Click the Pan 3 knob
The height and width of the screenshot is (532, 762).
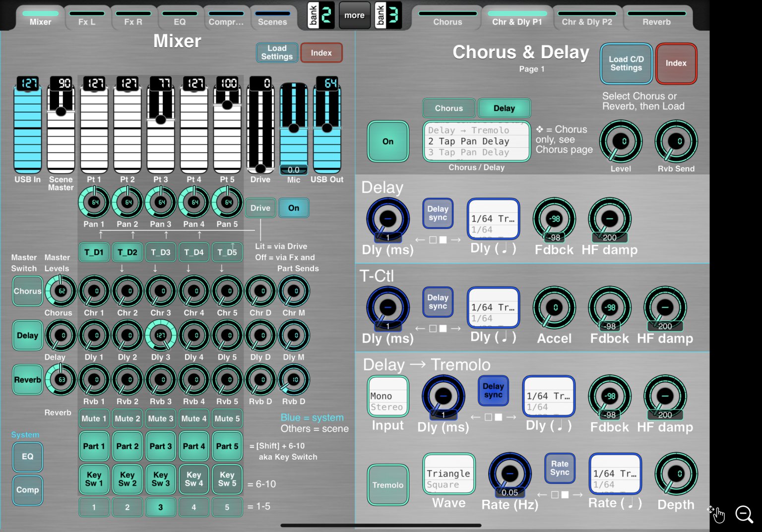point(161,202)
